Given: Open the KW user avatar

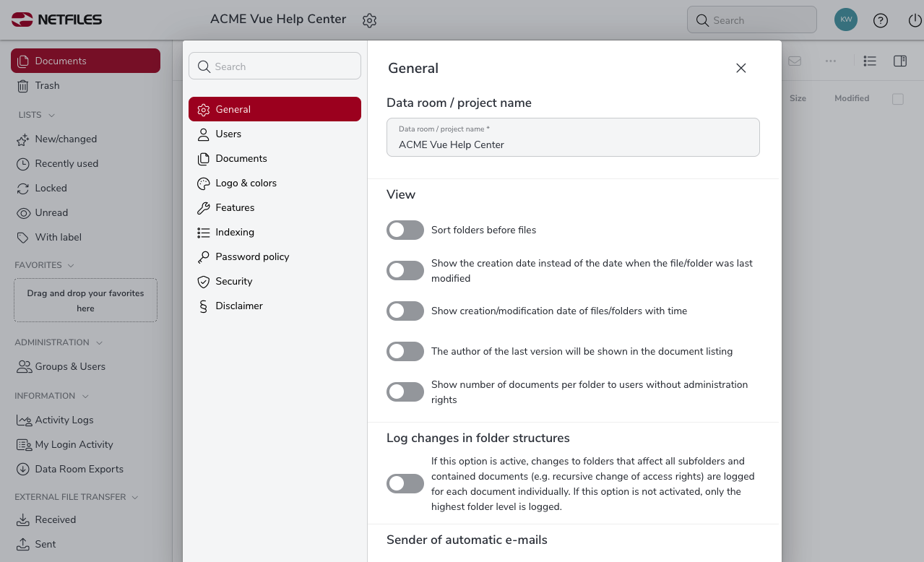Looking at the screenshot, I should (x=845, y=20).
